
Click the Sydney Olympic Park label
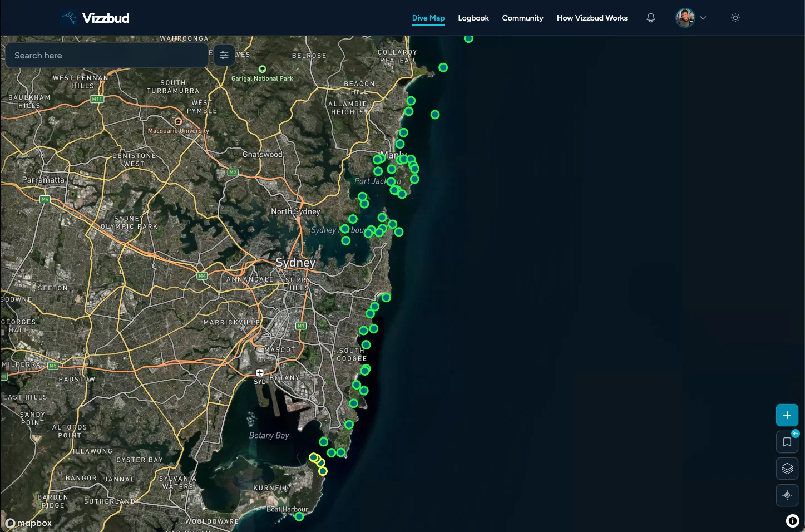(129, 223)
